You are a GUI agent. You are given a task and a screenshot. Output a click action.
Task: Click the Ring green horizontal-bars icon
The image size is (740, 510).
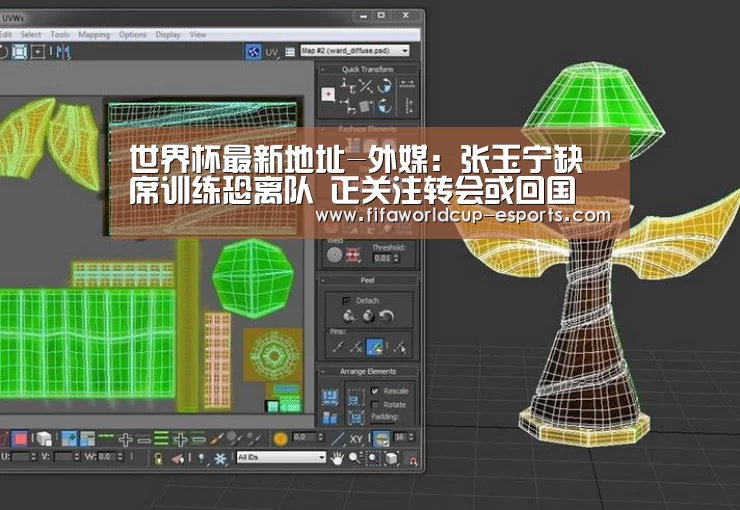point(161,439)
